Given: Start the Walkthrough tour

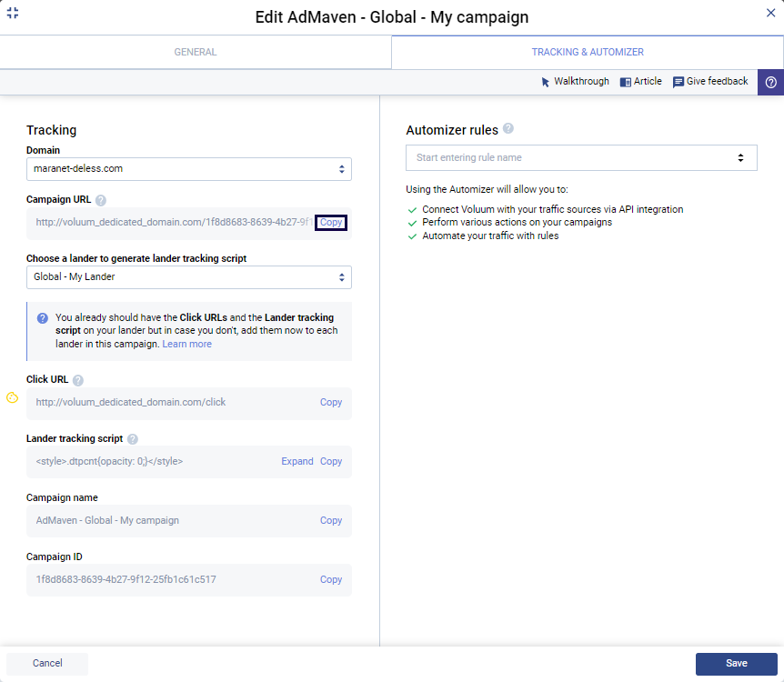Looking at the screenshot, I should tap(575, 82).
